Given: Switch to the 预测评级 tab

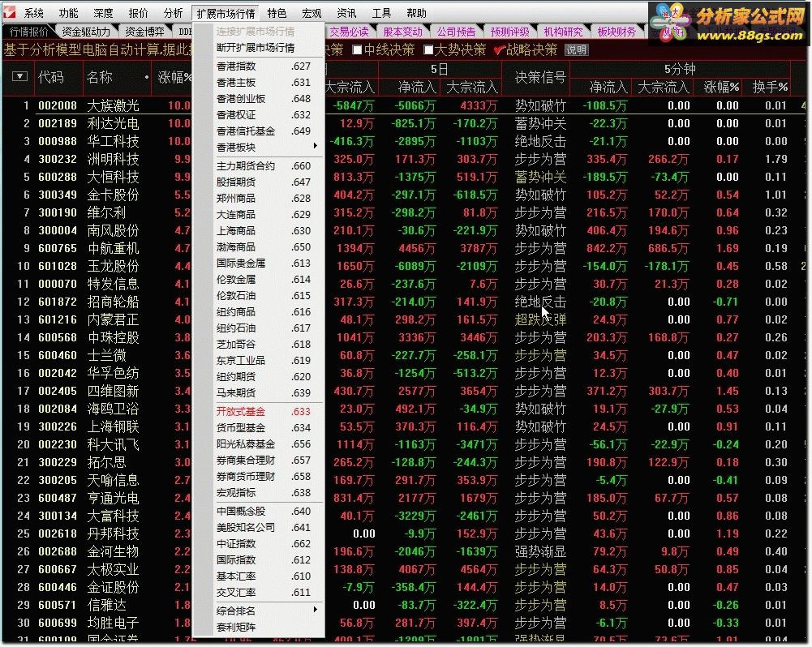Looking at the screenshot, I should coord(510,32).
